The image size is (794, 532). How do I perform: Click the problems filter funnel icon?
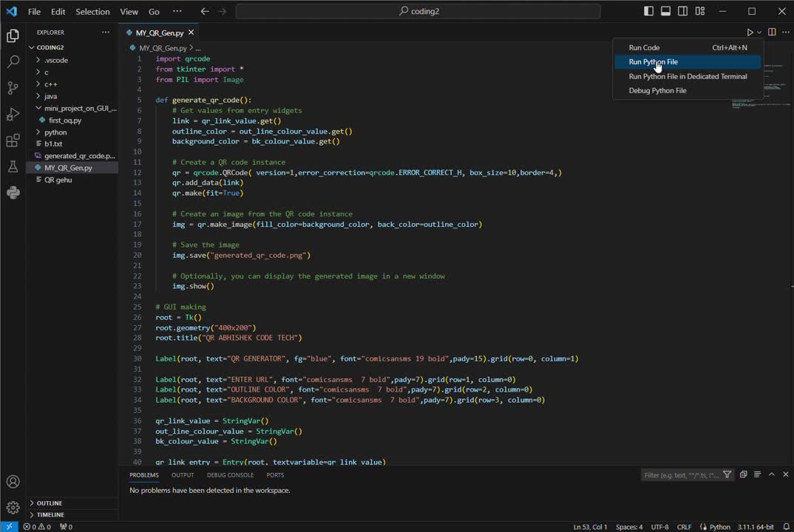[x=727, y=474]
